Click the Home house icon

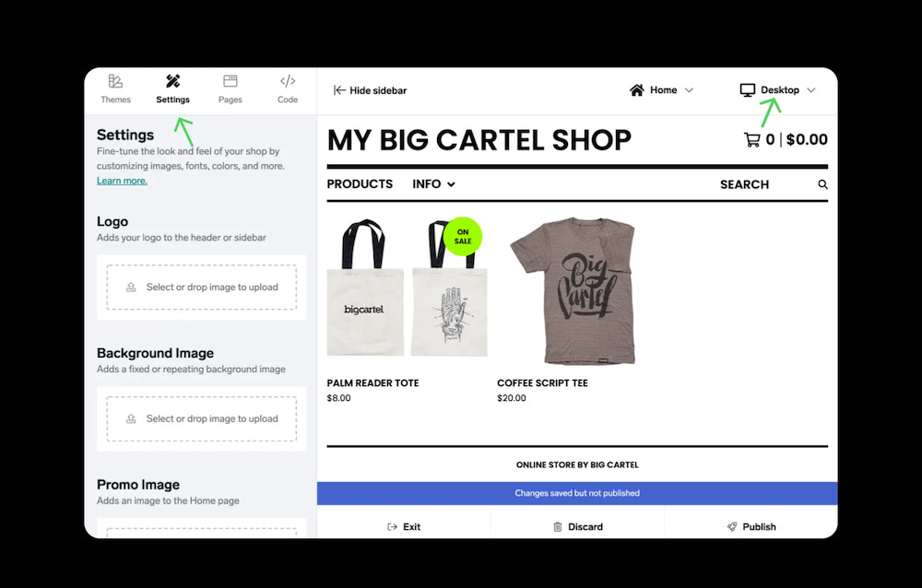click(637, 90)
